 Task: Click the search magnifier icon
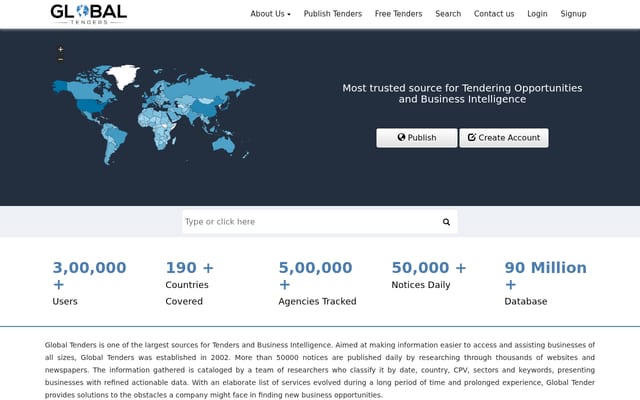(446, 222)
